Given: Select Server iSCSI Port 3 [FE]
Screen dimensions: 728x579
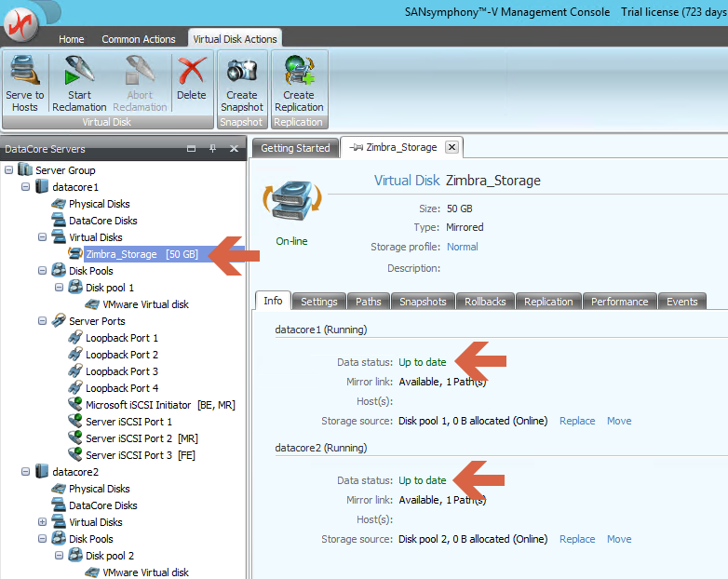Looking at the screenshot, I should pos(141,454).
